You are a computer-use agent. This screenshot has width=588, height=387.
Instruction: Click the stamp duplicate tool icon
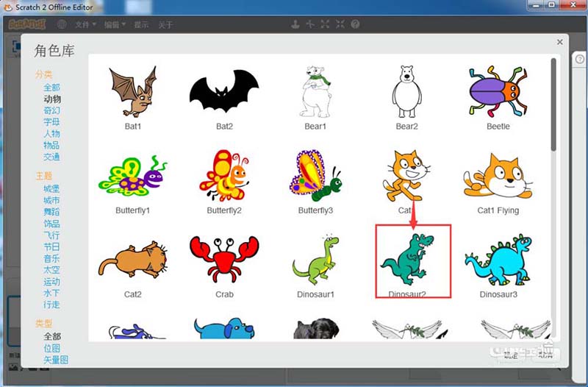(x=295, y=24)
